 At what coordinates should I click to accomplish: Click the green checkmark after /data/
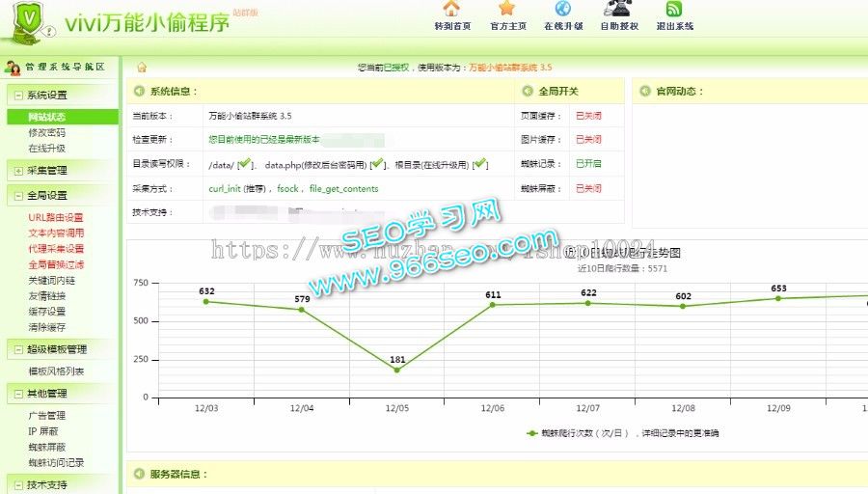(x=244, y=163)
